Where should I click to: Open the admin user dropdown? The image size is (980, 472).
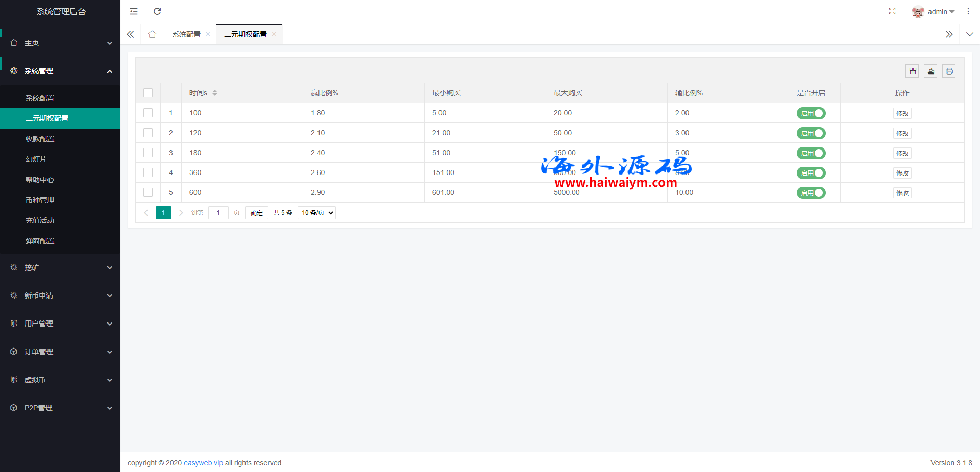click(934, 12)
